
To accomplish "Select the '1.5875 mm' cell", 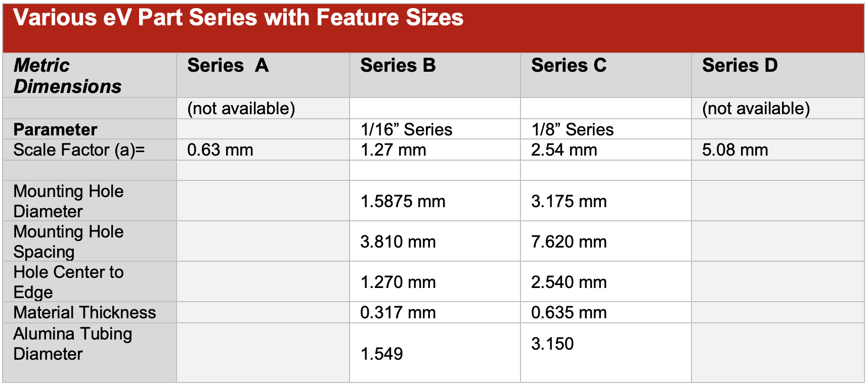I will (x=403, y=202).
